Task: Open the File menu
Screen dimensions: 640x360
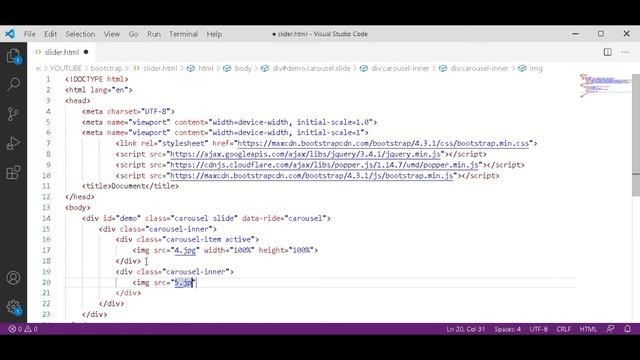Action: click(29, 34)
